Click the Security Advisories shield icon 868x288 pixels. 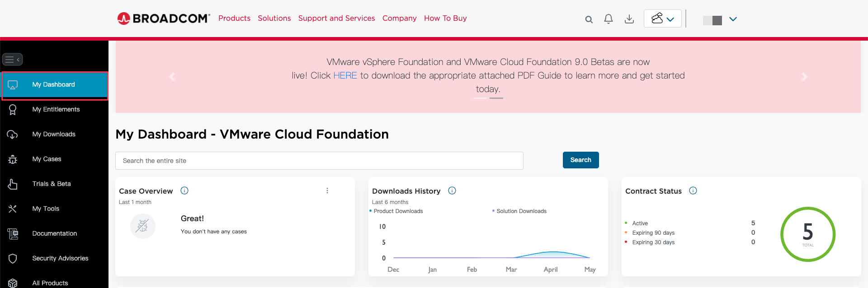(13, 259)
